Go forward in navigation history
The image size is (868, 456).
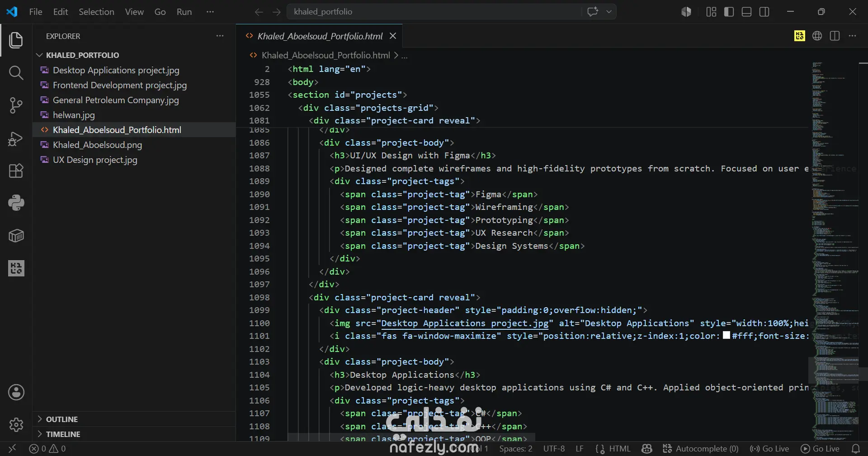point(276,12)
